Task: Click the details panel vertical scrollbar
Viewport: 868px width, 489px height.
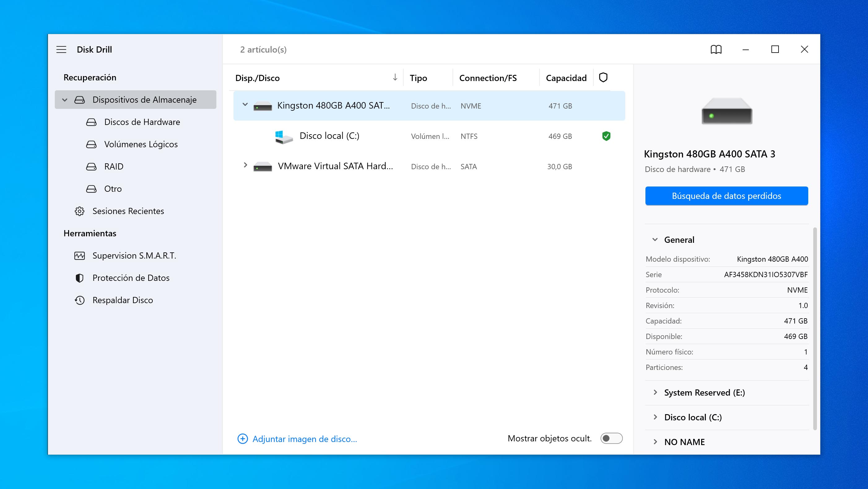Action: (815, 328)
